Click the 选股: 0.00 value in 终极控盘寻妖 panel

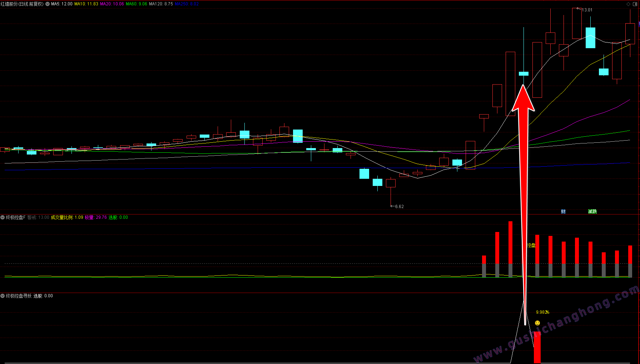(x=43, y=296)
